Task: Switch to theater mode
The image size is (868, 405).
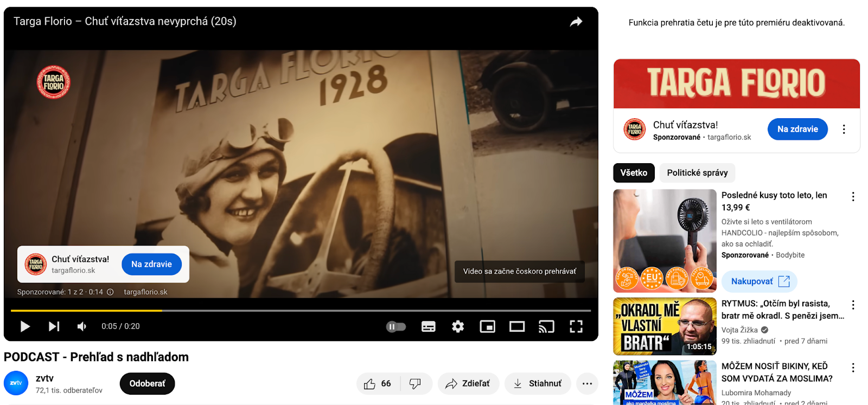Action: pyautogui.click(x=517, y=326)
